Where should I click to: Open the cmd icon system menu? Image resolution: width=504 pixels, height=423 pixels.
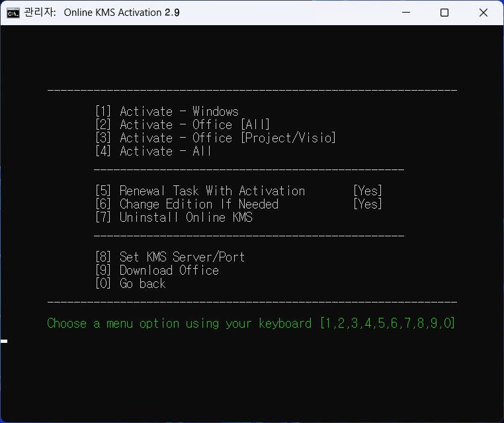point(13,13)
